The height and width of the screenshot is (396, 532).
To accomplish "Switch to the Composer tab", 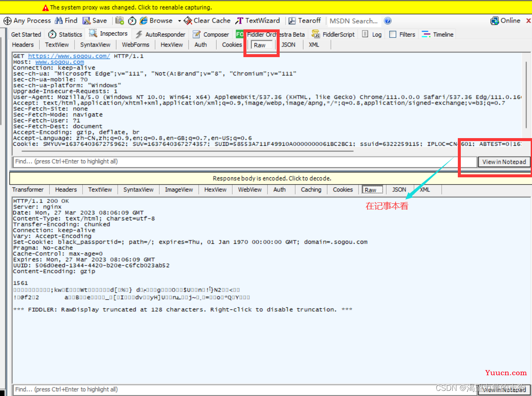I will pos(211,35).
